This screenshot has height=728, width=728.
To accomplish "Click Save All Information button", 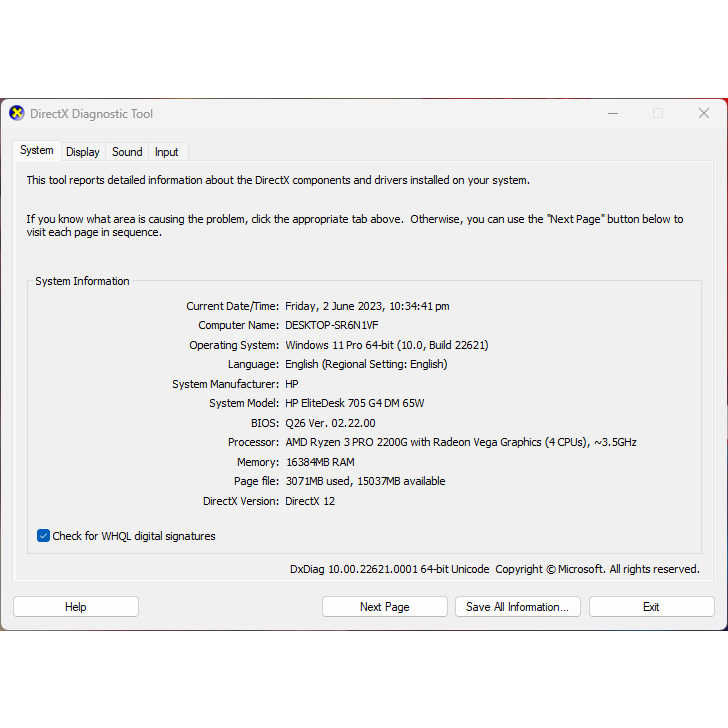I will pos(518,607).
